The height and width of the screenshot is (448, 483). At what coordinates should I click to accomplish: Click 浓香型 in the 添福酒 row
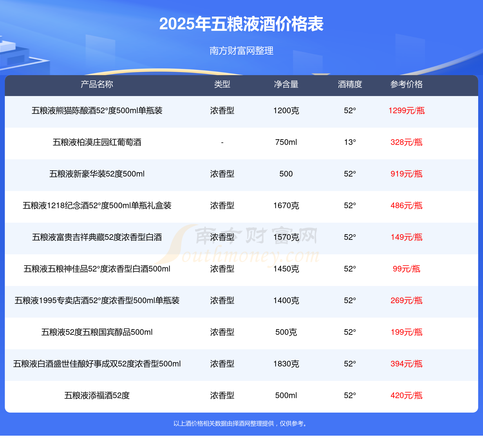tap(222, 395)
